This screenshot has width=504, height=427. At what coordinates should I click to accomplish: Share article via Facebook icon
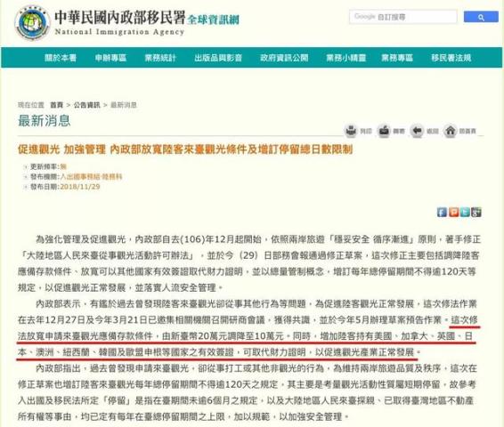[x=442, y=212]
